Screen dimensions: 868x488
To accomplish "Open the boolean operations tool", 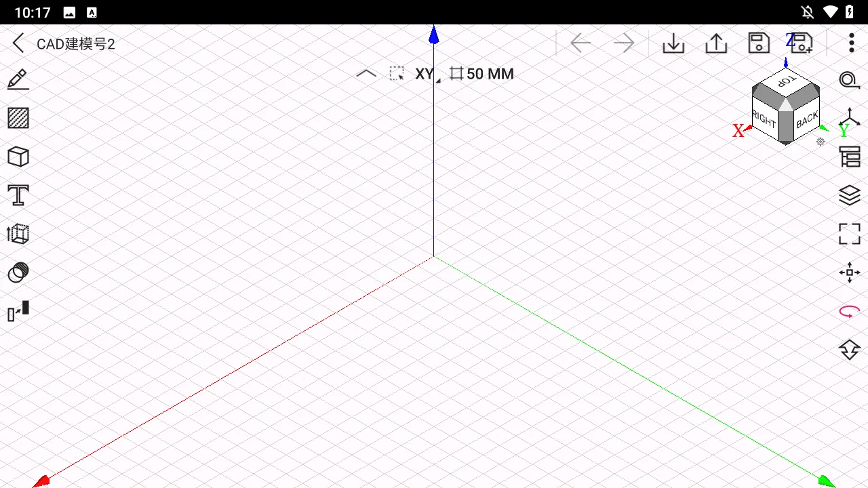I will 18,273.
